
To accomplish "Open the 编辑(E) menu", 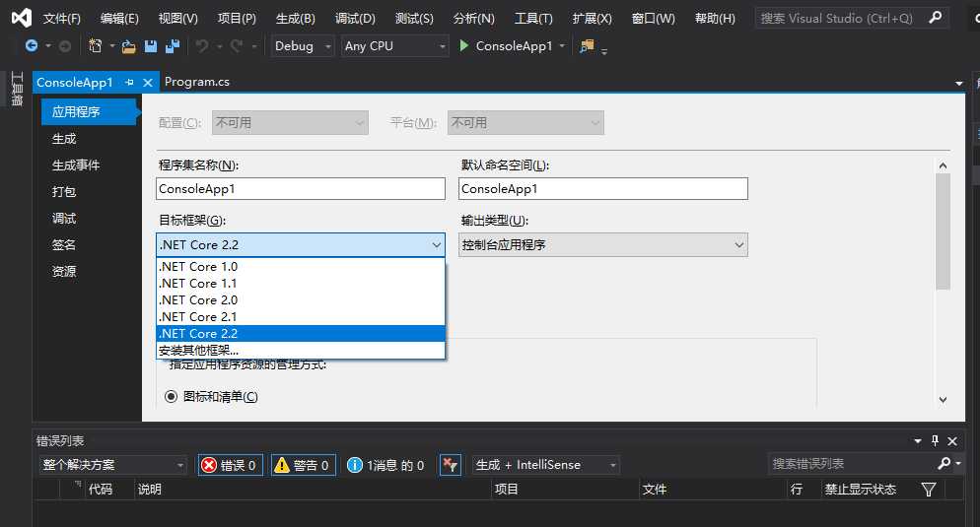I will point(119,18).
